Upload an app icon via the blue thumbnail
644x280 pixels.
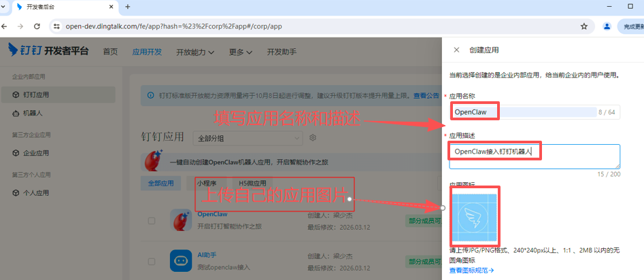[474, 217]
